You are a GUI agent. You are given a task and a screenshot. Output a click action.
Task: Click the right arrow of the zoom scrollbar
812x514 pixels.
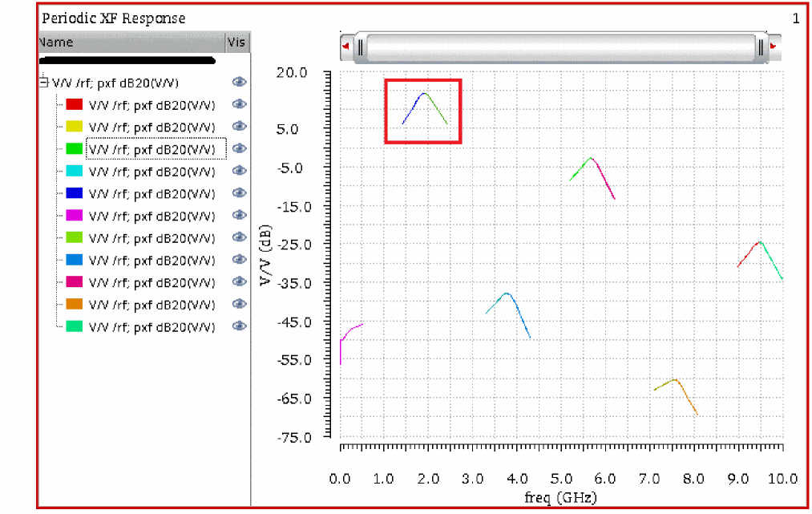point(774,47)
